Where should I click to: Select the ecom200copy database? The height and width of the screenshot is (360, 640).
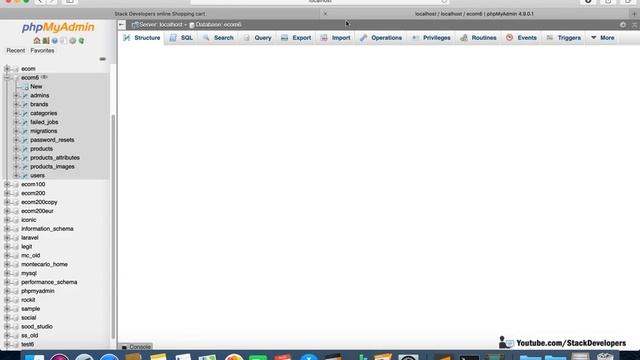[x=39, y=202]
